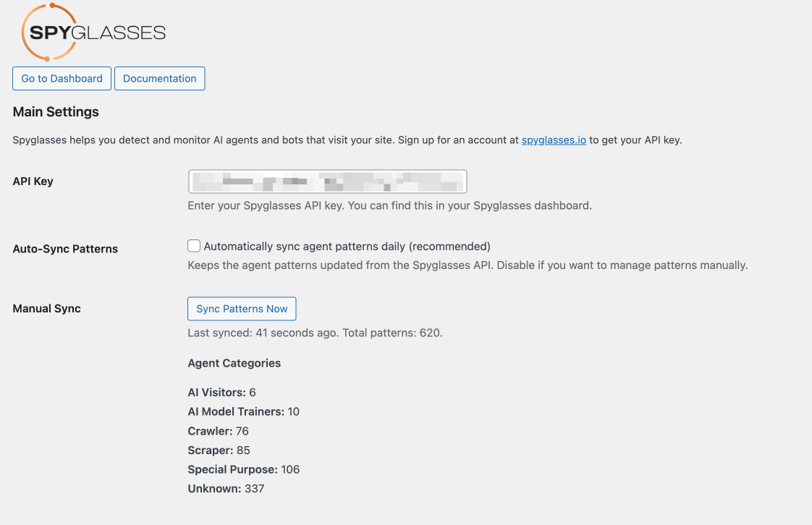Image resolution: width=812 pixels, height=525 pixels.
Task: Enable the auto-sync agent patterns checkbox
Action: pos(194,246)
